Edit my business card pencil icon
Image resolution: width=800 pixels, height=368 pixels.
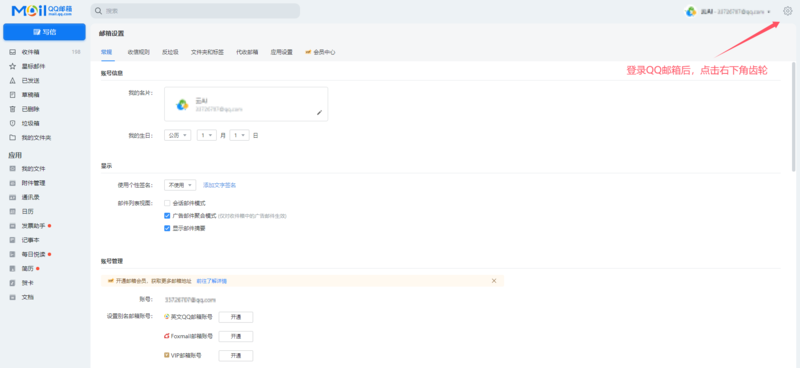coord(319,112)
